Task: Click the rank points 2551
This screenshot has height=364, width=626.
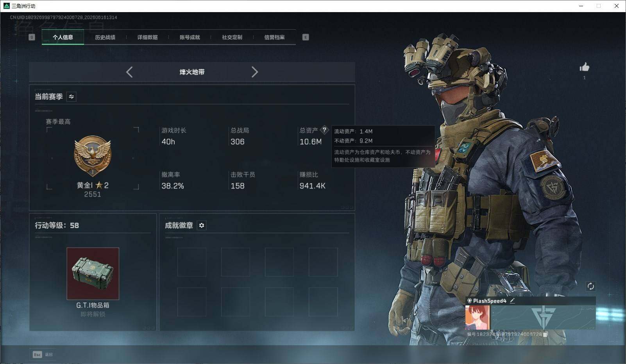Action: tap(93, 194)
